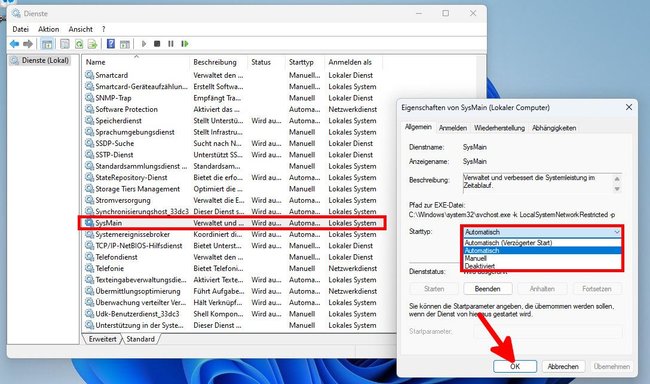Select the Storage Tiers Management row
Screen dimensions: 650x384
click(232, 189)
